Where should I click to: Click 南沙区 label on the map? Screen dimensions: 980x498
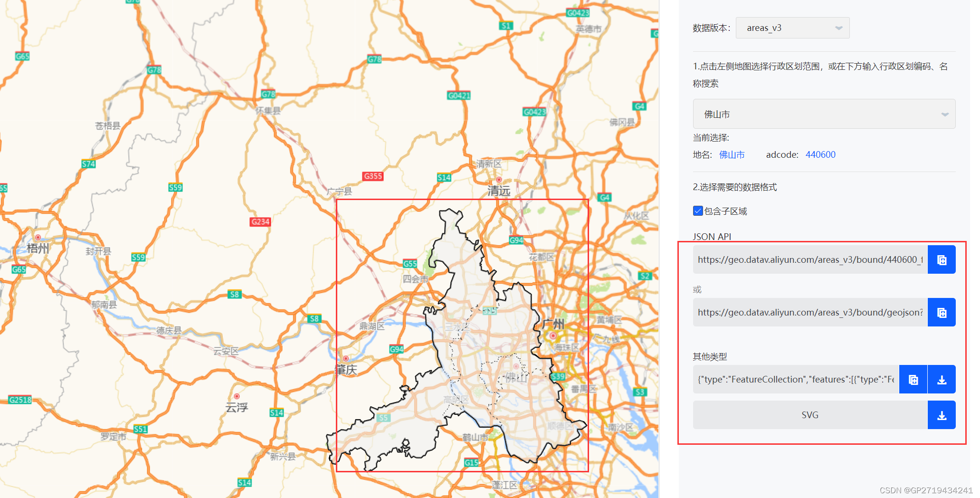pos(620,427)
